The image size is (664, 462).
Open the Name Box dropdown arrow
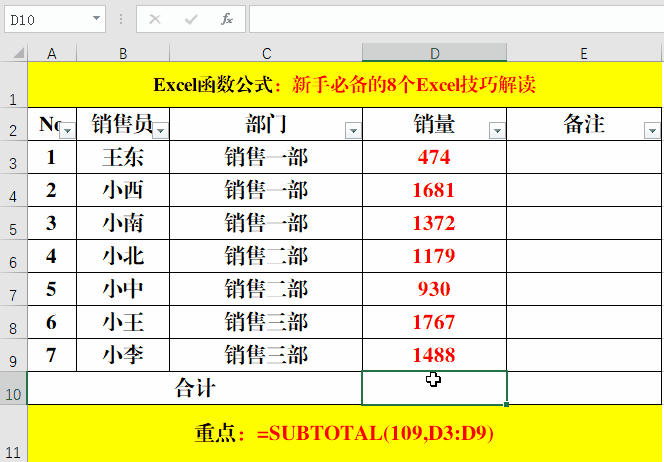point(96,19)
